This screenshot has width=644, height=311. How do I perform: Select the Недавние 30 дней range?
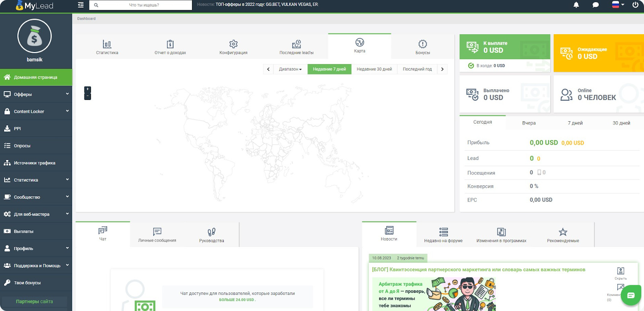pos(374,69)
